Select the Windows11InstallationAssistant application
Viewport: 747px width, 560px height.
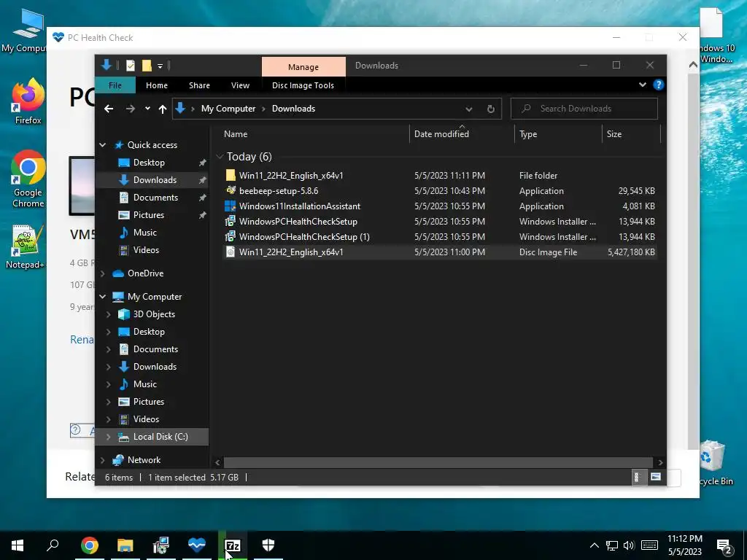click(438, 206)
